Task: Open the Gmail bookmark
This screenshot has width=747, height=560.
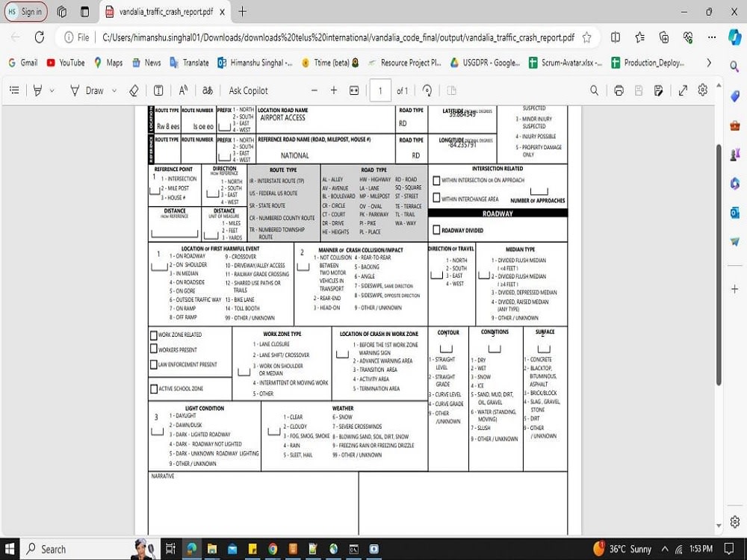Action: click(x=23, y=63)
